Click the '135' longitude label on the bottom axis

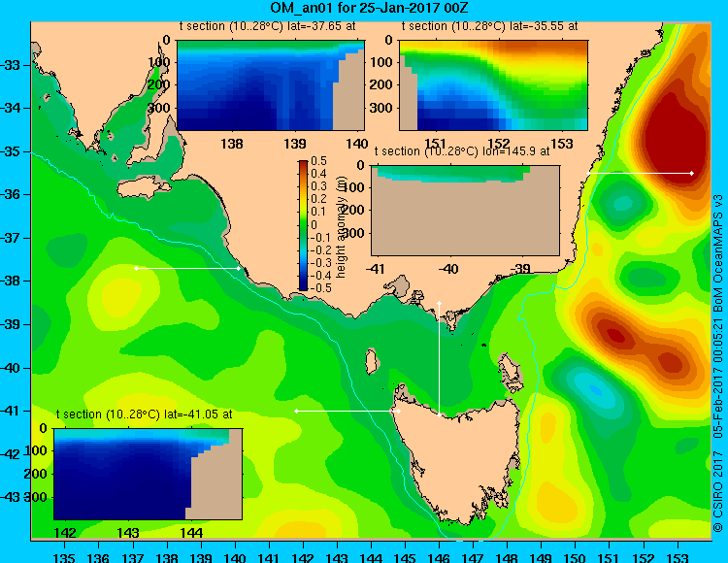(64, 558)
